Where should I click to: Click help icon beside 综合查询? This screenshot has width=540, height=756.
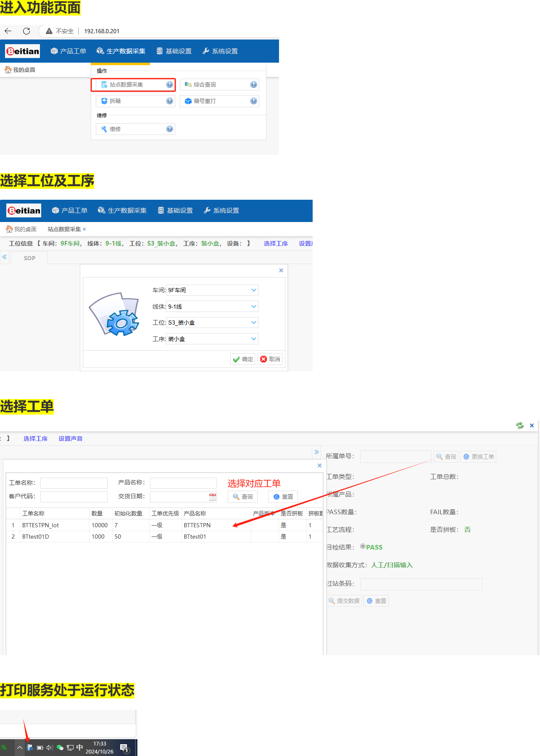click(x=253, y=85)
